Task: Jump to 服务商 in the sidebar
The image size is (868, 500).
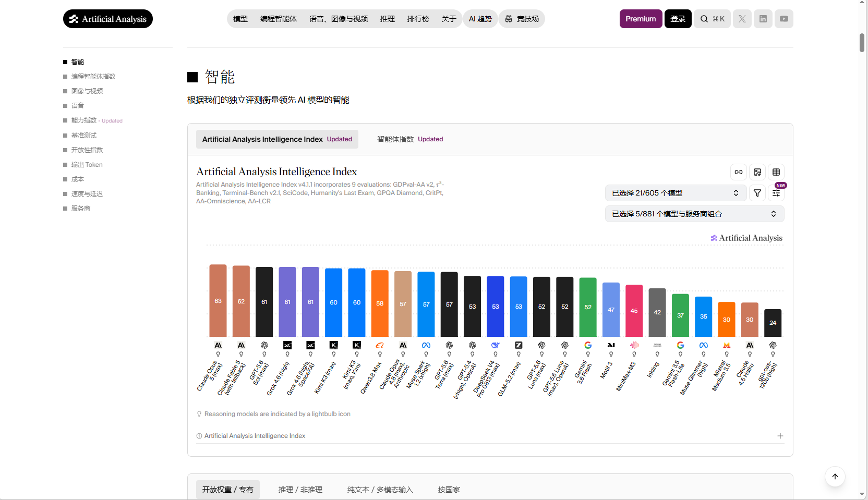Action: [81, 209]
